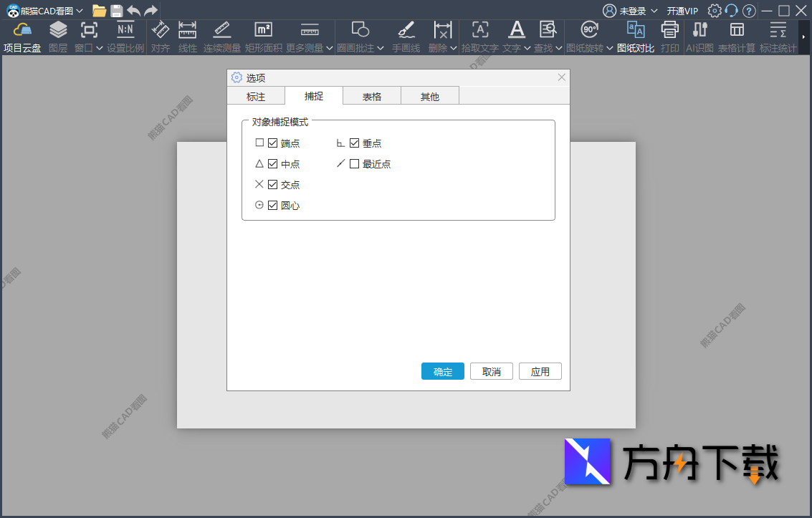The image size is (812, 518).
Task: Launch the AI识图 recognition tool
Action: (x=699, y=36)
